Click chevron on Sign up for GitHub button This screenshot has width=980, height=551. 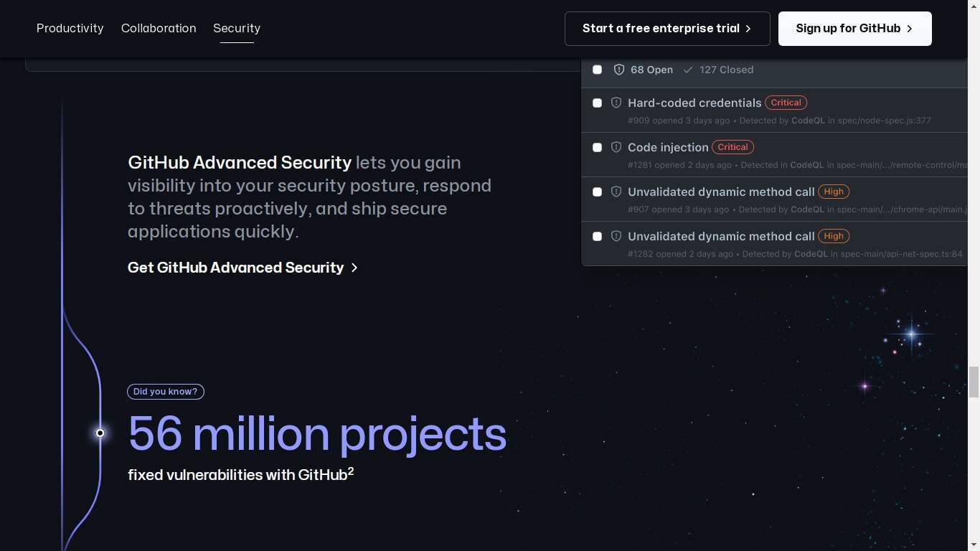coord(910,29)
